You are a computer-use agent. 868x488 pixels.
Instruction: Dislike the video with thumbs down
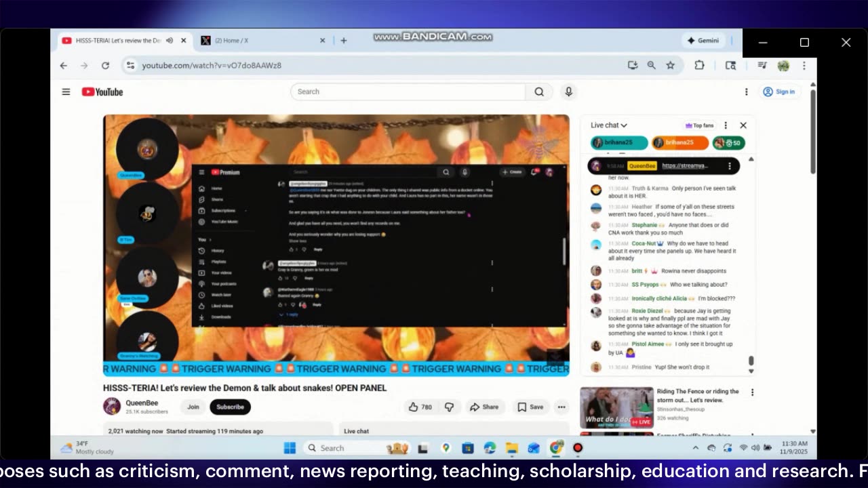(449, 407)
